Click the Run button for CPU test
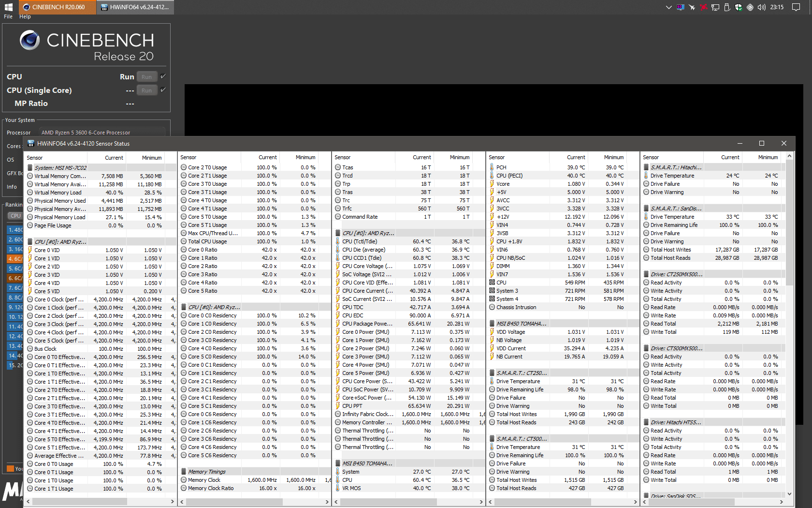This screenshot has width=812, height=508. click(x=146, y=76)
